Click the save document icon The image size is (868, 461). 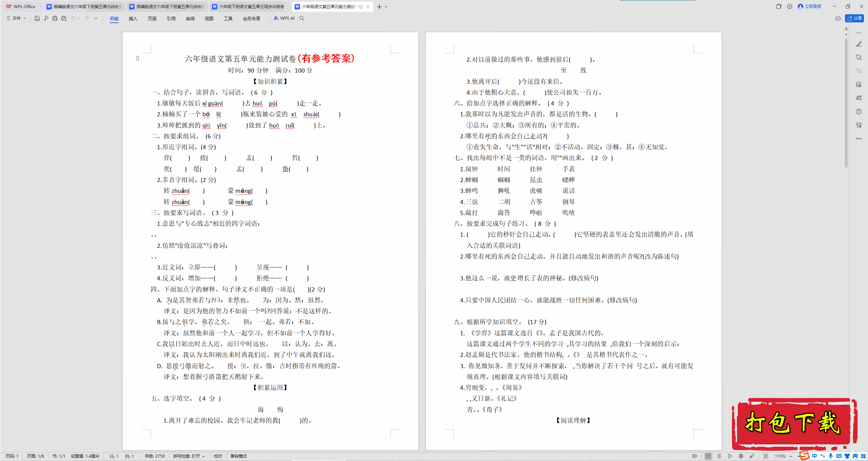37,18
